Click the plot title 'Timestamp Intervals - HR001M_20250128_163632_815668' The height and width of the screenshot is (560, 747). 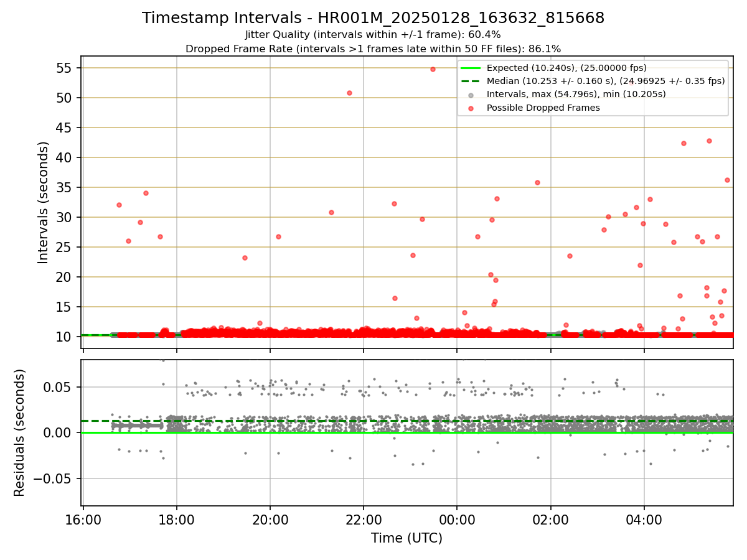point(373,18)
